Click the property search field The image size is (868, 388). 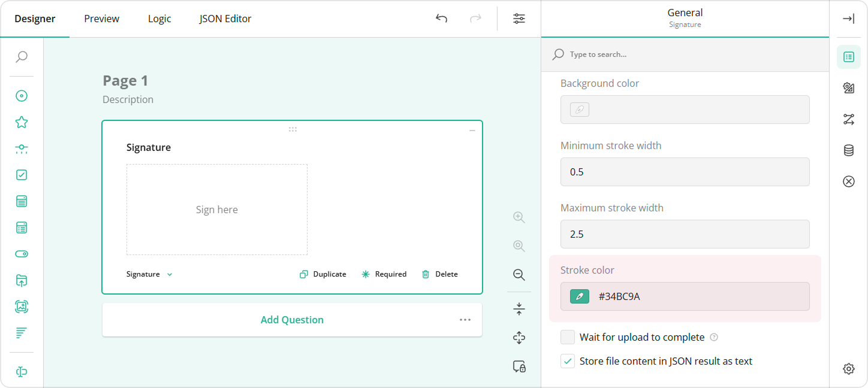click(x=659, y=54)
